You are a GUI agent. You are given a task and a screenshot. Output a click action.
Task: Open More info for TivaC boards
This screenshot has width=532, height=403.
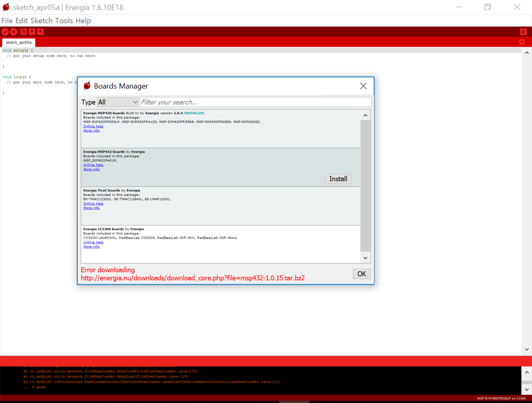coord(91,208)
